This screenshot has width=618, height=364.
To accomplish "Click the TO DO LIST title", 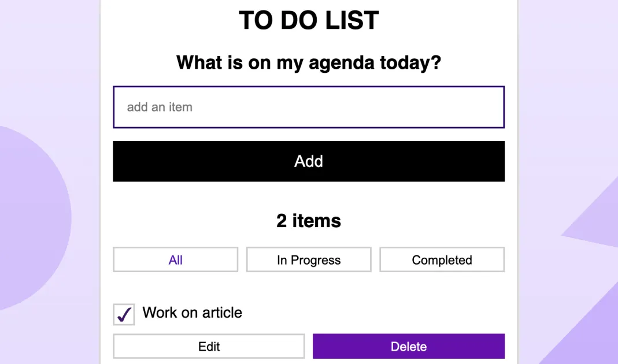I will pos(308,21).
